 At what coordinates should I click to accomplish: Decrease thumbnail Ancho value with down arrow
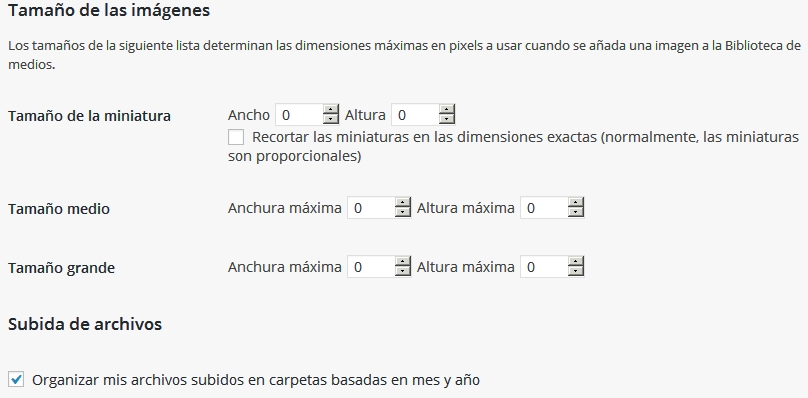[x=330, y=119]
